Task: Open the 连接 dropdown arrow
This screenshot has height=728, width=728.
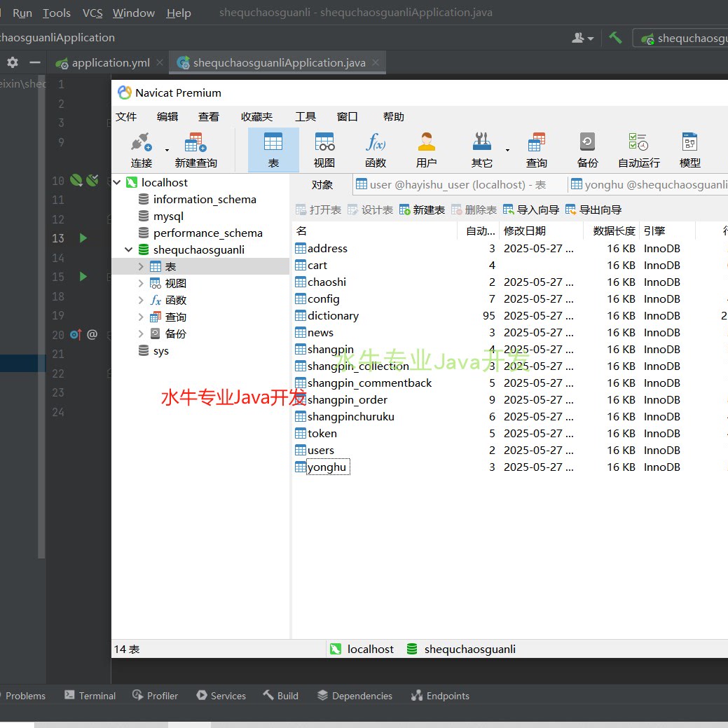Action: click(167, 150)
